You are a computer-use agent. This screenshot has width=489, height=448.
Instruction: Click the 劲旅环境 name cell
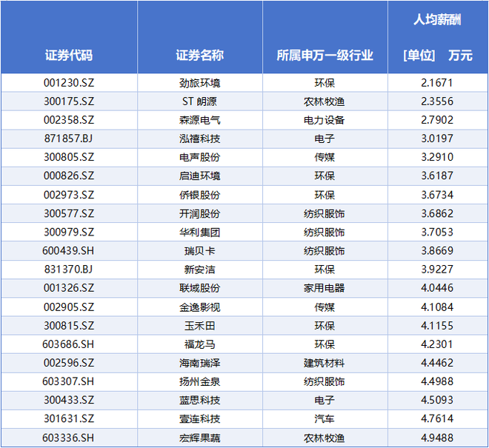pyautogui.click(x=199, y=83)
